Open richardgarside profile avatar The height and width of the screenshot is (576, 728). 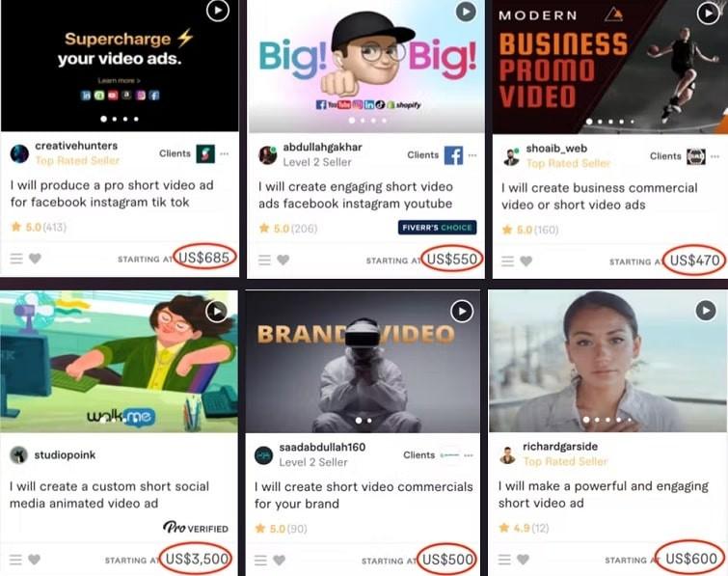pyautogui.click(x=507, y=455)
